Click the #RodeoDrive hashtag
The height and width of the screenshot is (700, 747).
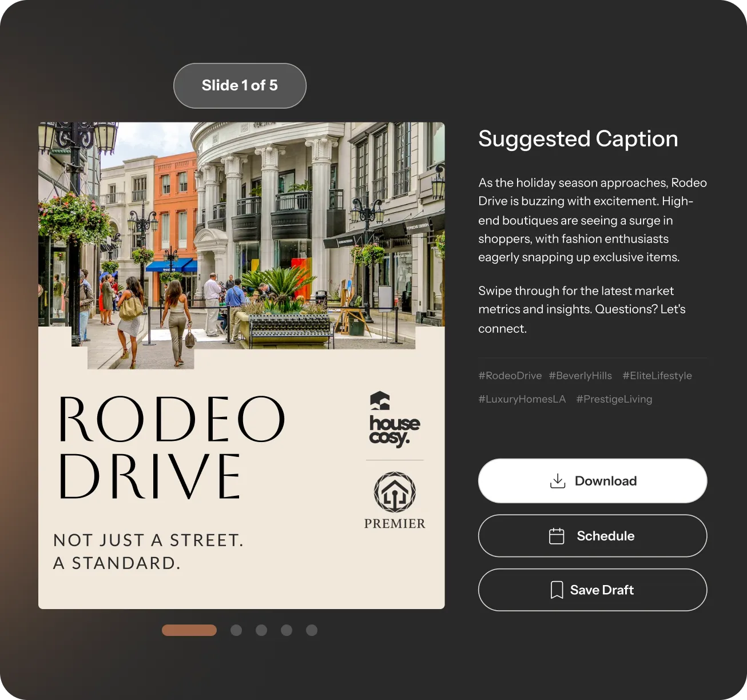coord(510,376)
